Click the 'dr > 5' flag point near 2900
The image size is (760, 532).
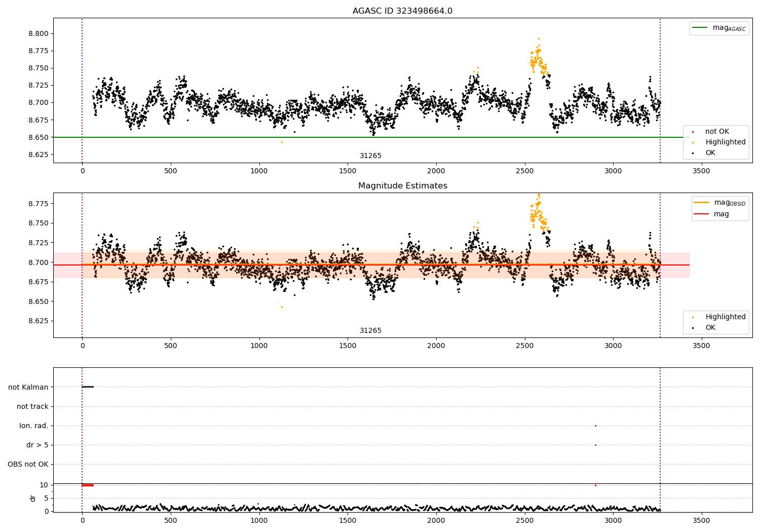click(x=595, y=445)
